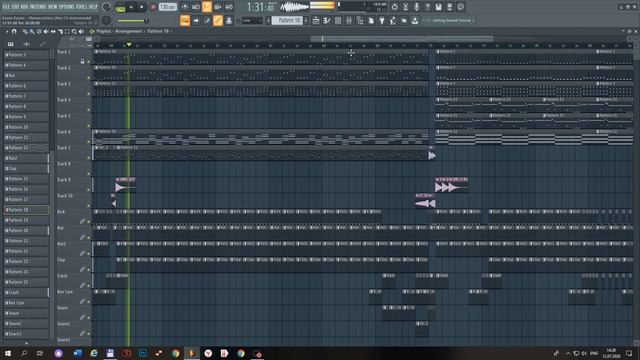Toggle auto scrolling arrow icon
The image size is (640, 360).
pos(196,20)
